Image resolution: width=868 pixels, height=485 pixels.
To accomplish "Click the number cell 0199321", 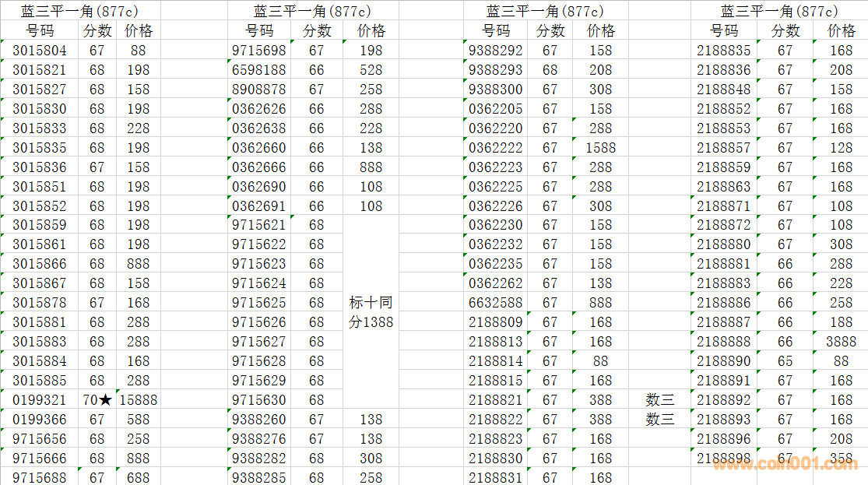I will 40,400.
